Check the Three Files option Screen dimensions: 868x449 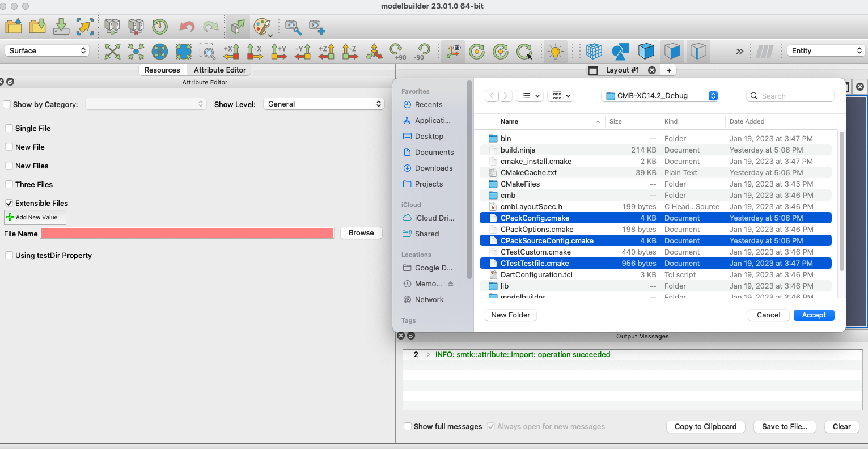click(9, 184)
